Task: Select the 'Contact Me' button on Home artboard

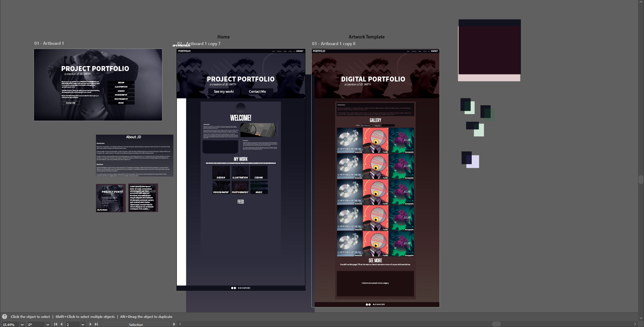Action: [x=257, y=92]
